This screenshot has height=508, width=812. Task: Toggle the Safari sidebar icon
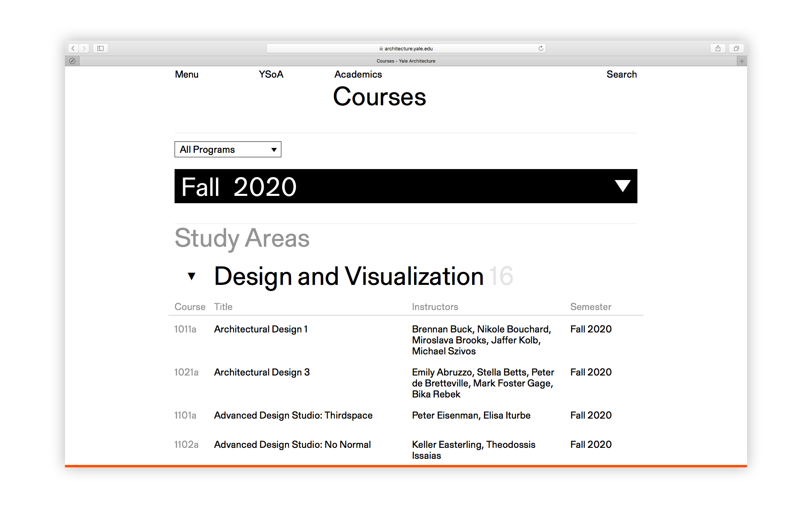pyautogui.click(x=100, y=48)
